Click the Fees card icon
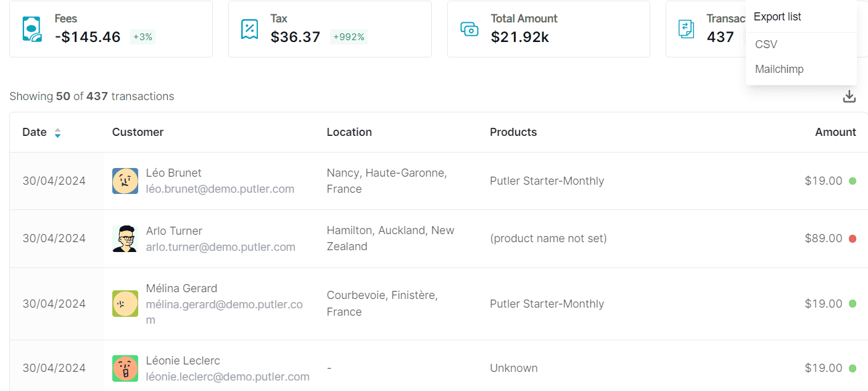Viewport: 868px width, 391px height. (x=31, y=28)
